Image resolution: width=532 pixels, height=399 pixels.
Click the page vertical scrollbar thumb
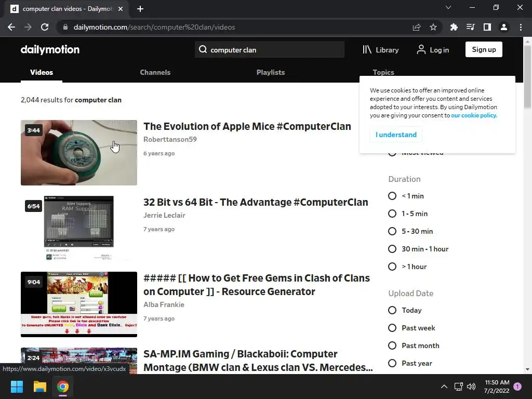(527, 77)
